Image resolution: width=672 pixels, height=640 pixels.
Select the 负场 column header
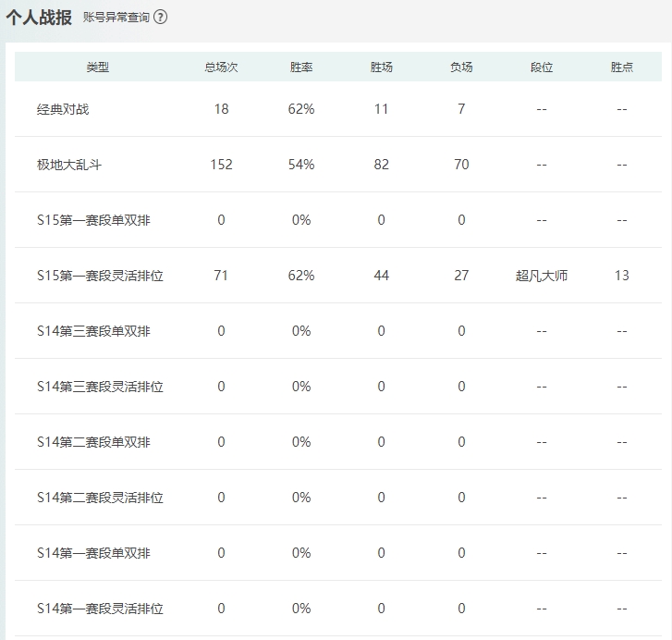point(461,67)
